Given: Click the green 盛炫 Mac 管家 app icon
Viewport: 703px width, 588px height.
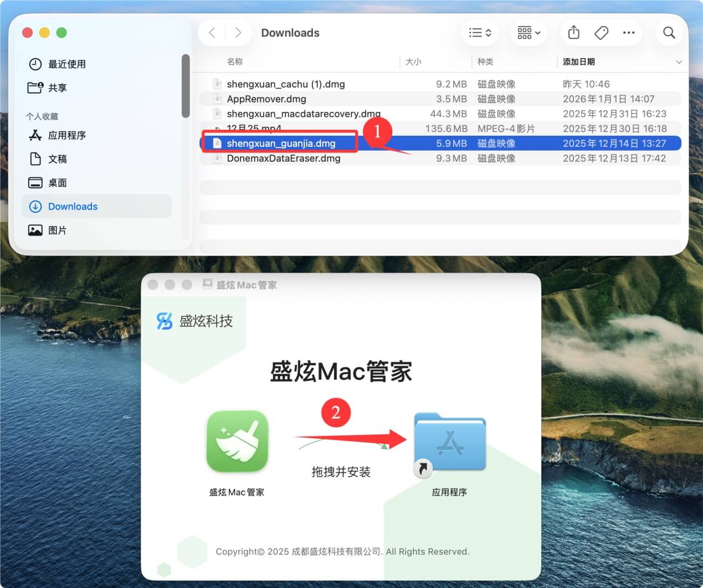Looking at the screenshot, I should pyautogui.click(x=237, y=442).
